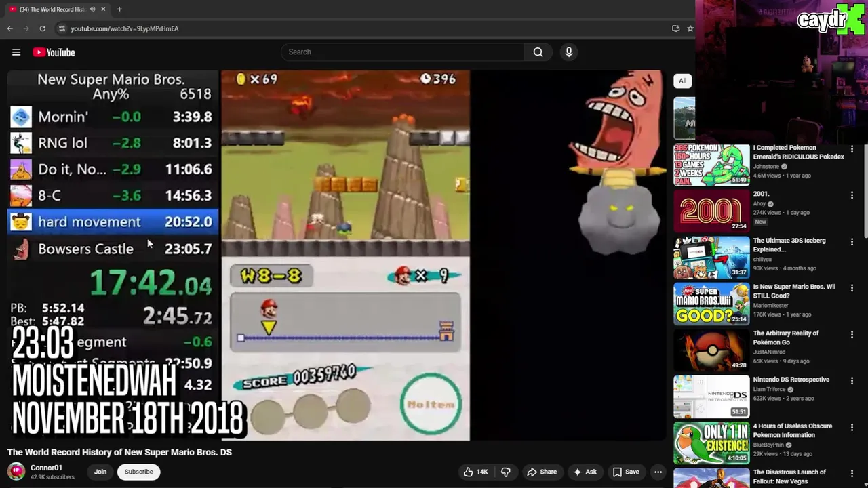Click the video title below the player
The height and width of the screenshot is (488, 868).
[x=119, y=453]
